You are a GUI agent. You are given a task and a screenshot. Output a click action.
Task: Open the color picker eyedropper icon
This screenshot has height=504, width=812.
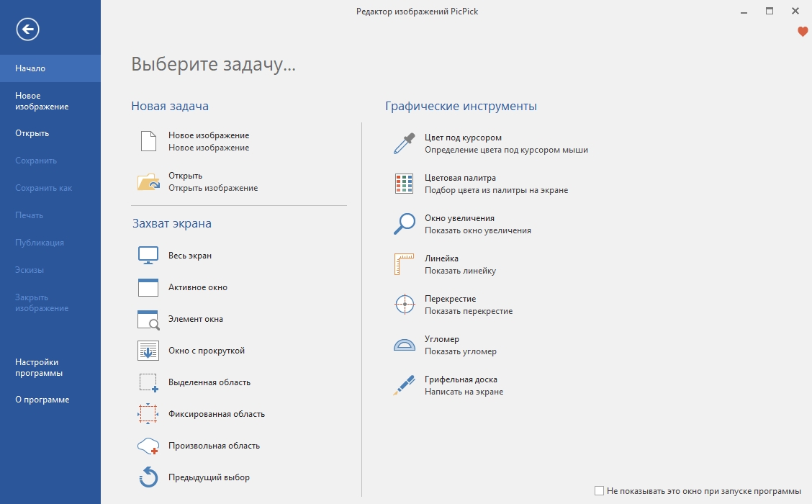click(405, 143)
